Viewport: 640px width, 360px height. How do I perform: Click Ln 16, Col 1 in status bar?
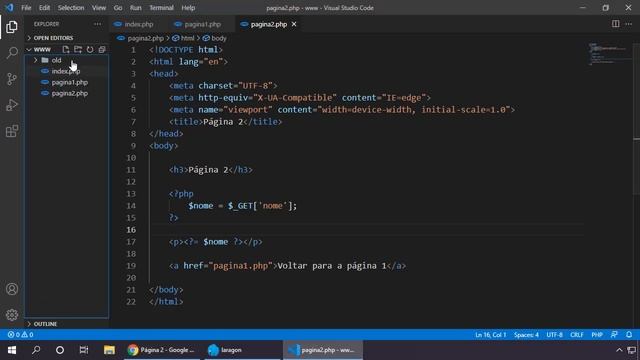coord(490,335)
